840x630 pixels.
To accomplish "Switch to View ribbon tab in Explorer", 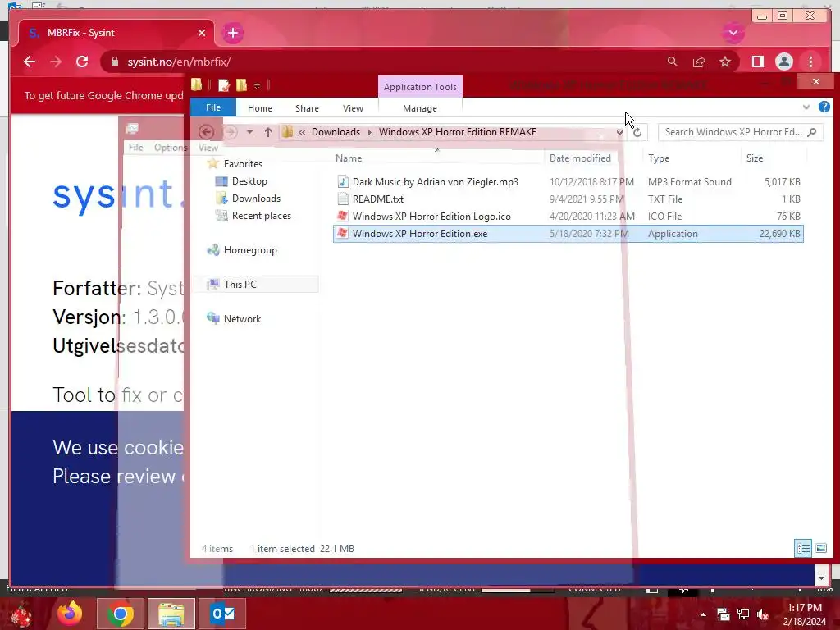I will [353, 108].
